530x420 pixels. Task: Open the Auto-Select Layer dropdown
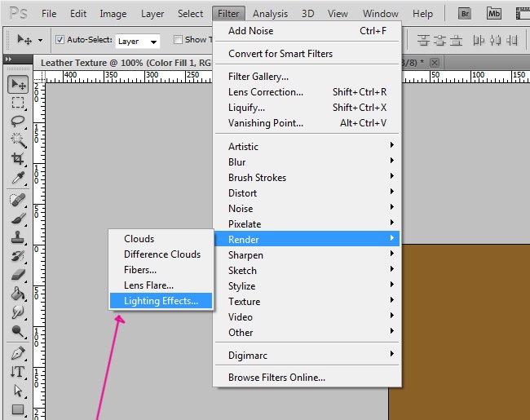point(137,40)
